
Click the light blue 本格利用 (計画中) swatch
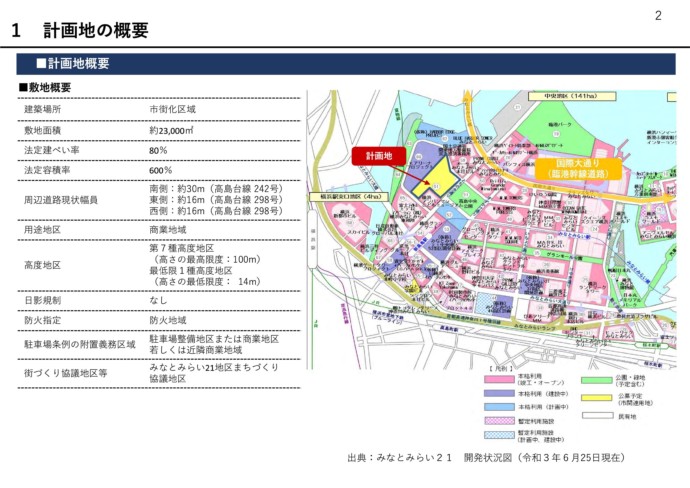[x=498, y=408]
